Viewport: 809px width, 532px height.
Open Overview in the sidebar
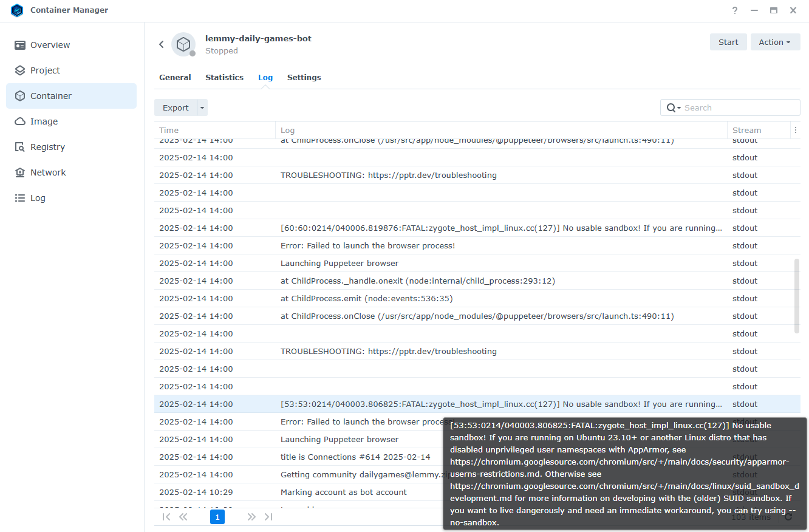pyautogui.click(x=50, y=45)
